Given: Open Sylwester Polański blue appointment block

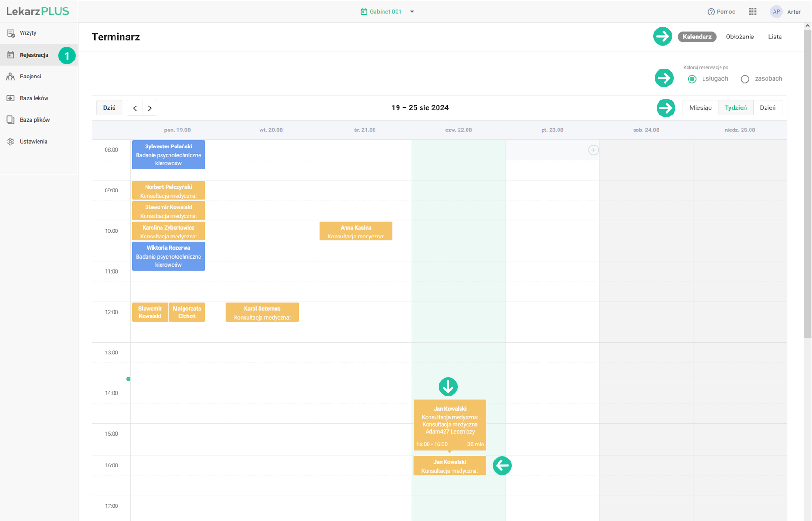Looking at the screenshot, I should (169, 155).
